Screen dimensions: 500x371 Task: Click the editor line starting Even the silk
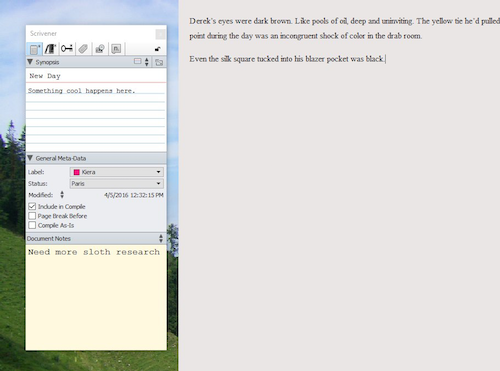pos(287,59)
